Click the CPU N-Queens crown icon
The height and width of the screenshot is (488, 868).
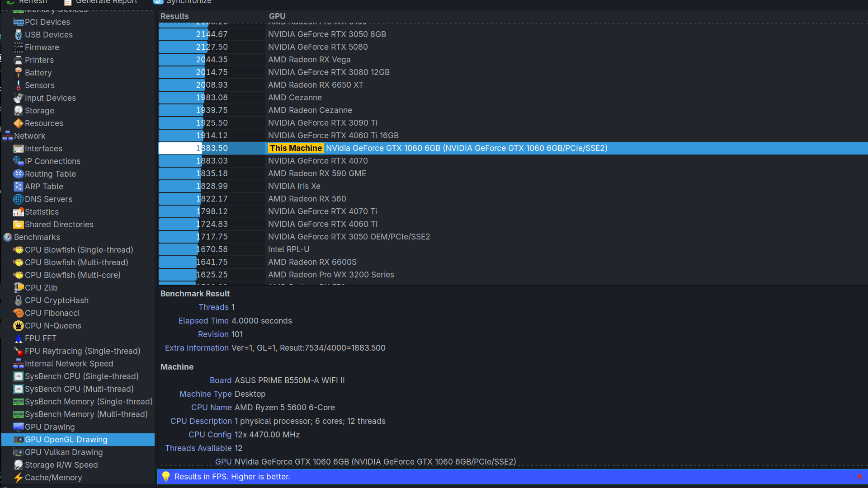(x=18, y=325)
